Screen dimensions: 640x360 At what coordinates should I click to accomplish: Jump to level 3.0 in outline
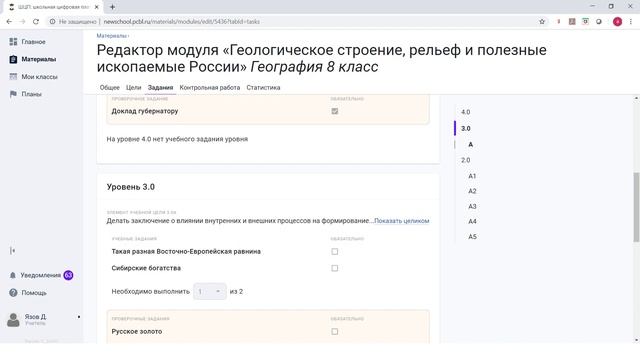[466, 129]
